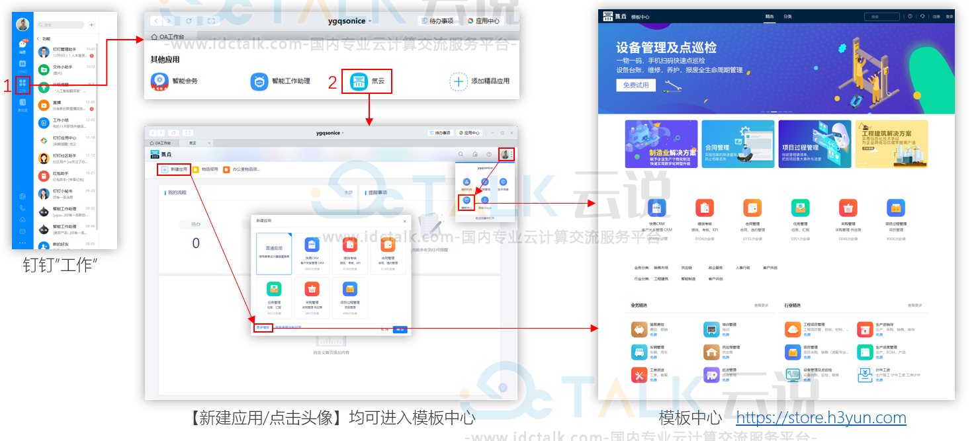The height and width of the screenshot is (441, 980).
Task: Switch to 分类 tab in template center
Action: (x=787, y=17)
